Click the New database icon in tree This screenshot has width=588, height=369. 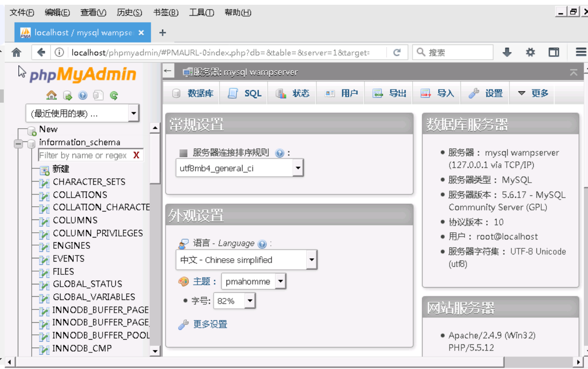(x=32, y=131)
